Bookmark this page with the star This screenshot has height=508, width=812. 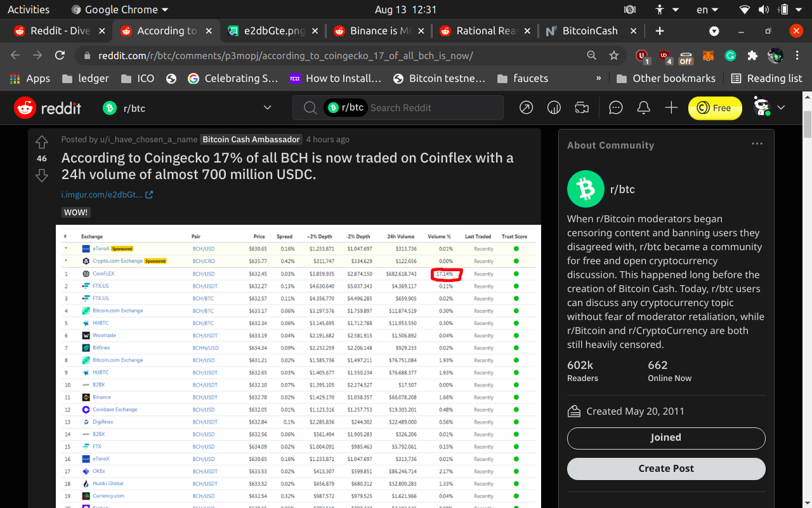613,56
